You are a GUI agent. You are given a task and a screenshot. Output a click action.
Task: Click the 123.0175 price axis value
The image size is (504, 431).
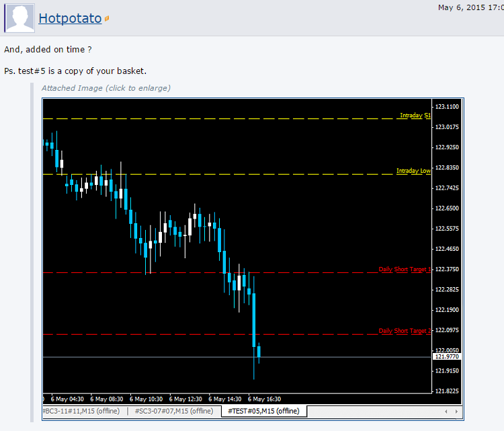click(x=447, y=126)
